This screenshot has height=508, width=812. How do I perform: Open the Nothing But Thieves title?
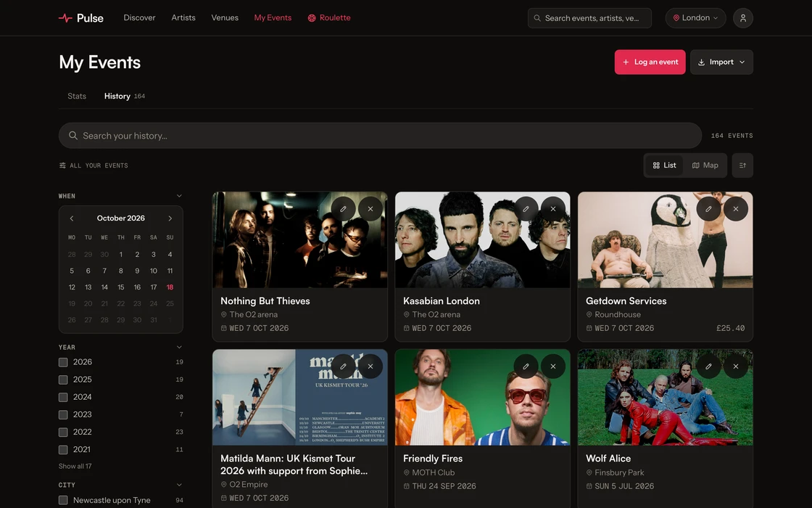coord(265,301)
